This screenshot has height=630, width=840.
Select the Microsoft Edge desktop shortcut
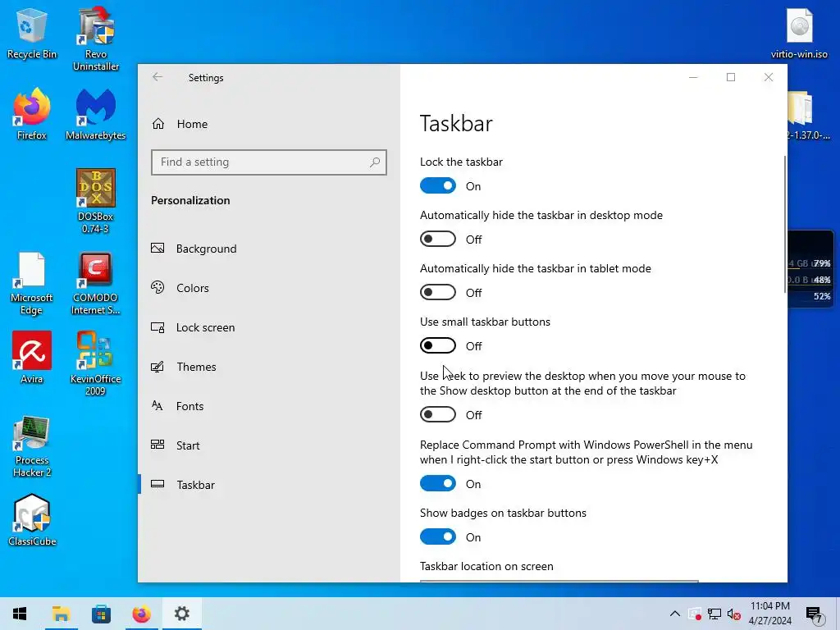pos(32,283)
